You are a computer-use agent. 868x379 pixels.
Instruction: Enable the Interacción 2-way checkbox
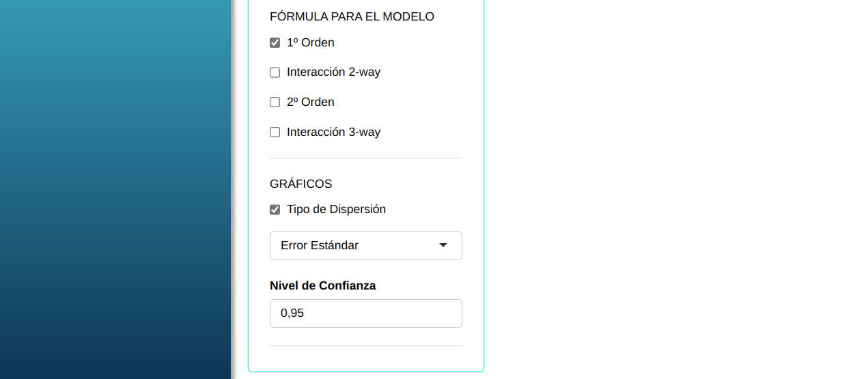(x=275, y=72)
